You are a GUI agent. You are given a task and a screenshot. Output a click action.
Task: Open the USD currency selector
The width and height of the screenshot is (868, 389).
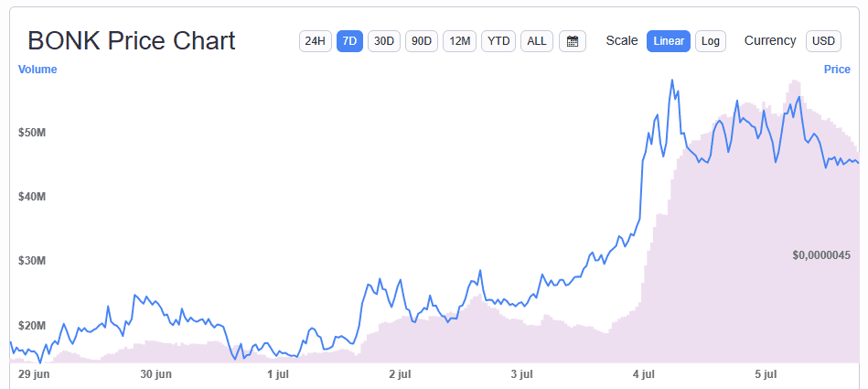(824, 41)
